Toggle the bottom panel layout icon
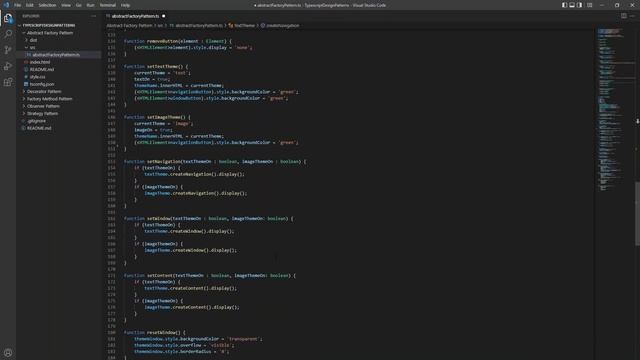This screenshot has height=360, width=640. click(572, 5)
